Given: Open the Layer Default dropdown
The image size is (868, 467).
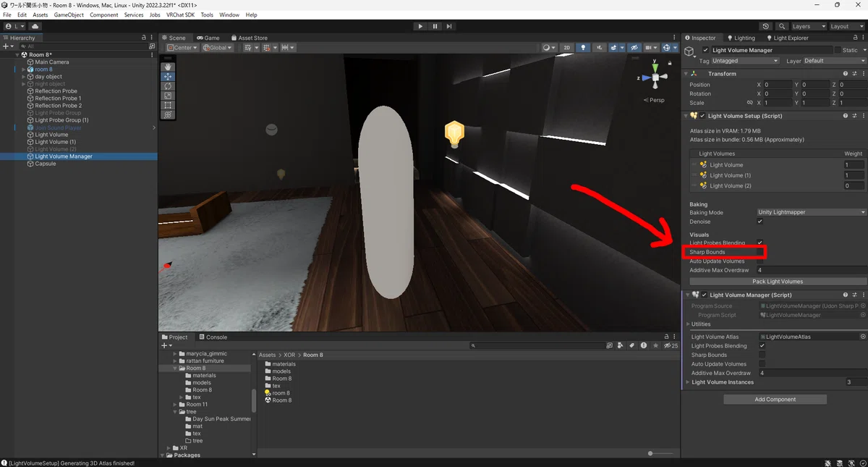Looking at the screenshot, I should 834,61.
